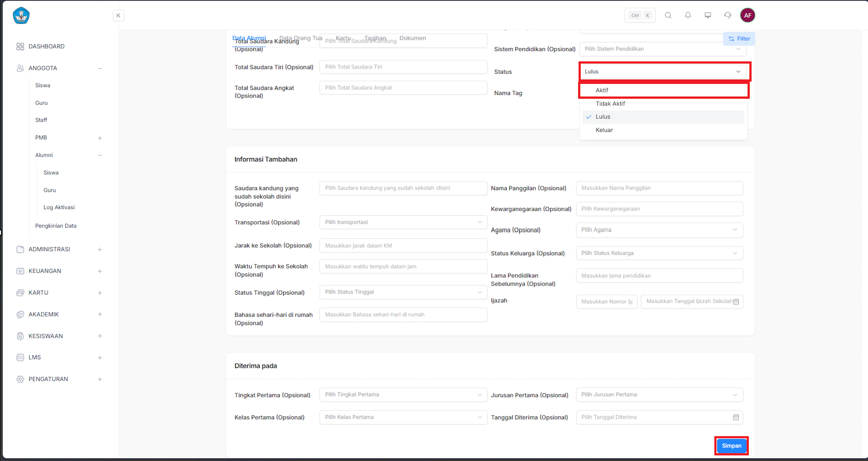Open Guru under Alumni
This screenshot has height=461, width=868.
(50, 190)
